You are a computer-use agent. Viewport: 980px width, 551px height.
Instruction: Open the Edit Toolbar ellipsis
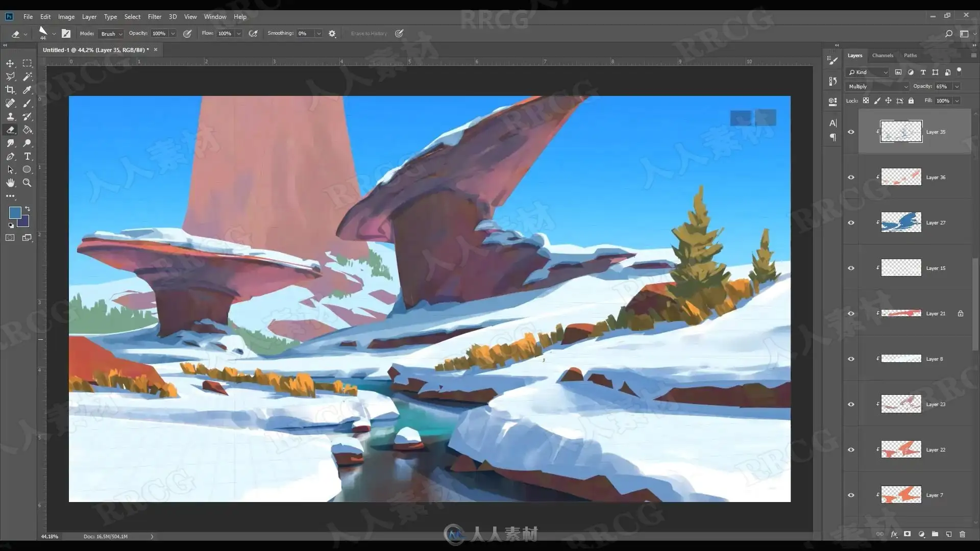(x=10, y=196)
